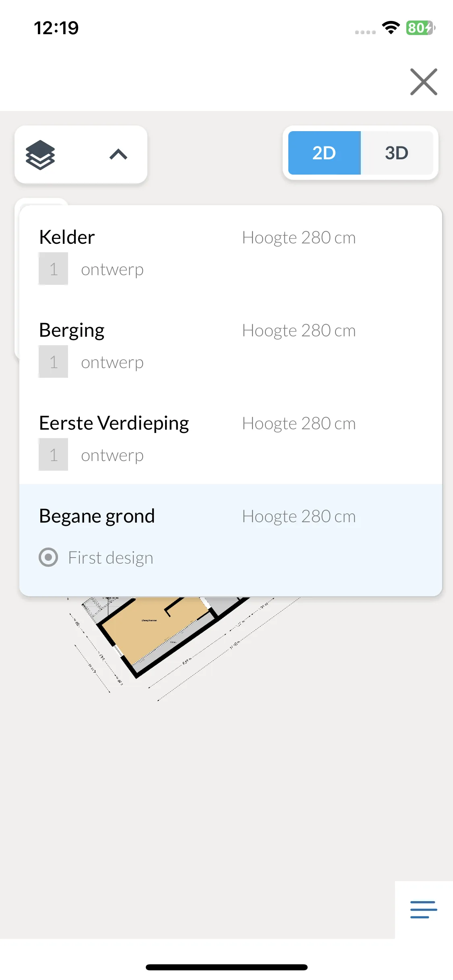Image resolution: width=453 pixels, height=980 pixels.
Task: Select the 2D view tab
Action: (324, 153)
